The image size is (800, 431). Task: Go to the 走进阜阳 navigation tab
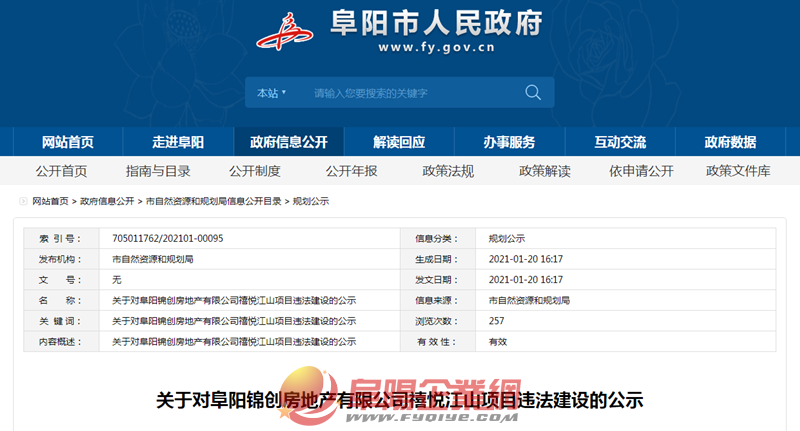[178, 142]
